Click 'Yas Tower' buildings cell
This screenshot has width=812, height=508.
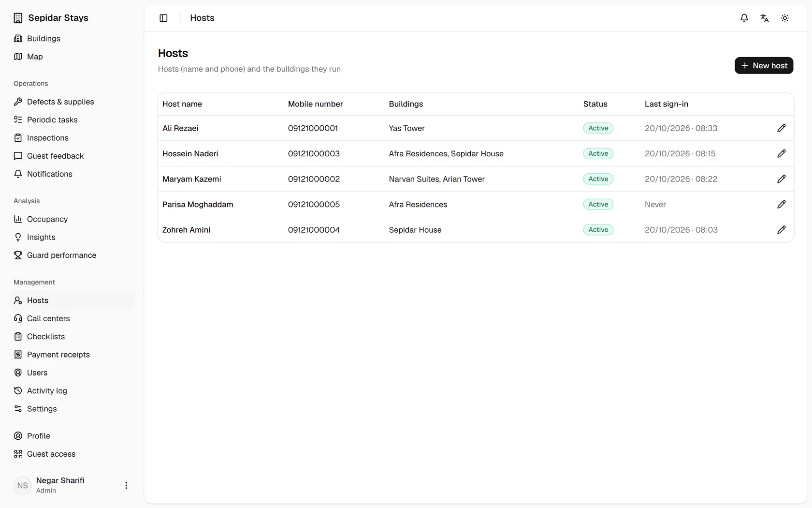point(407,128)
